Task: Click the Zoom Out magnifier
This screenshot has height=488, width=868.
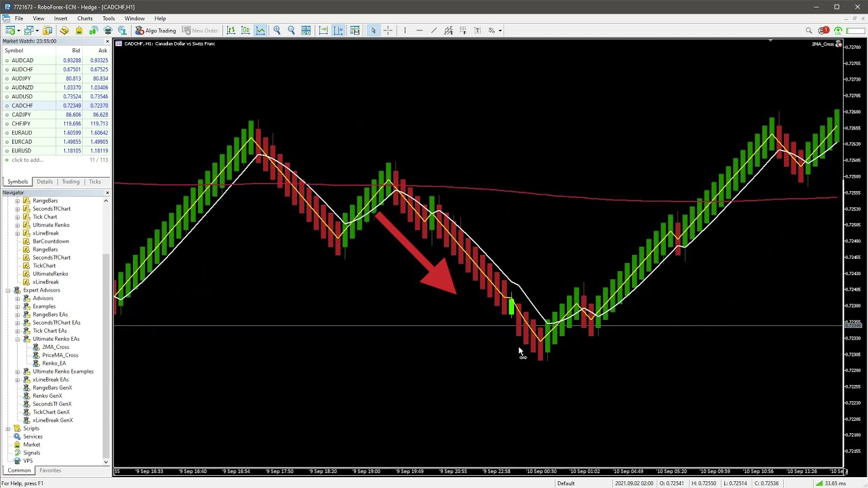Action: click(291, 30)
